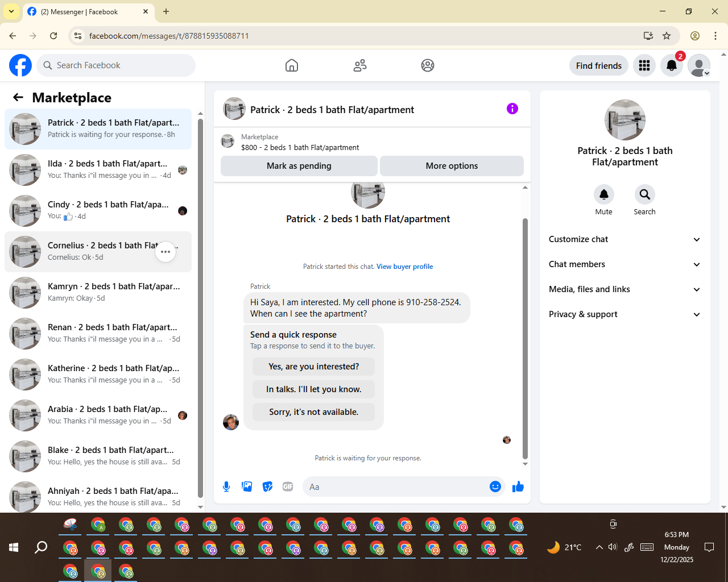
Task: Bookmark this page with the star icon
Action: (x=667, y=36)
